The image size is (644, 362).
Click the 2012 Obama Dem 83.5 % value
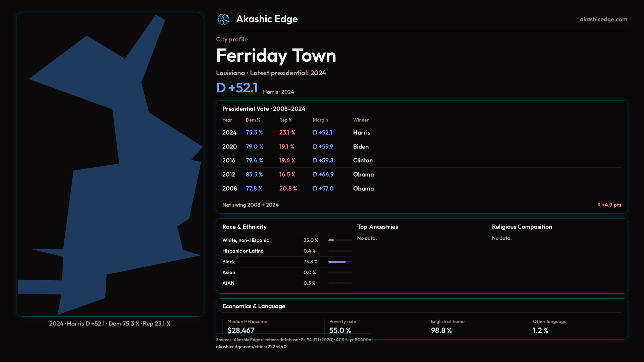click(x=254, y=175)
